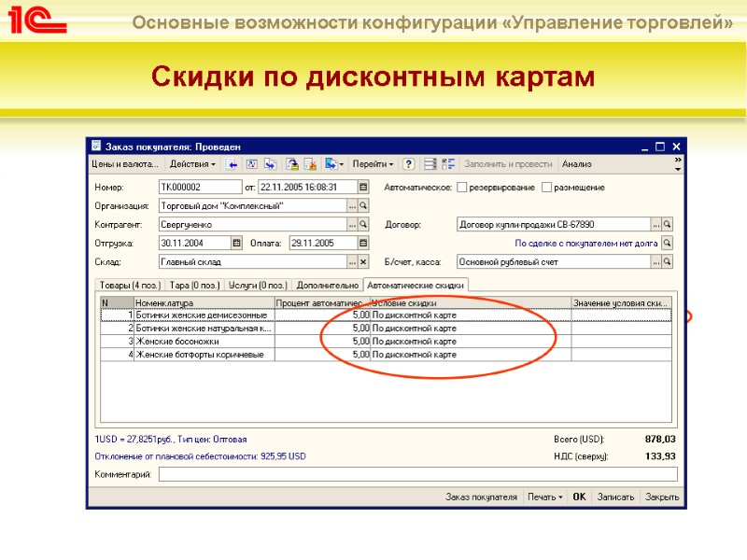Open the previous document navigation arrow icon
This screenshot has width=747, height=560.
click(232, 163)
